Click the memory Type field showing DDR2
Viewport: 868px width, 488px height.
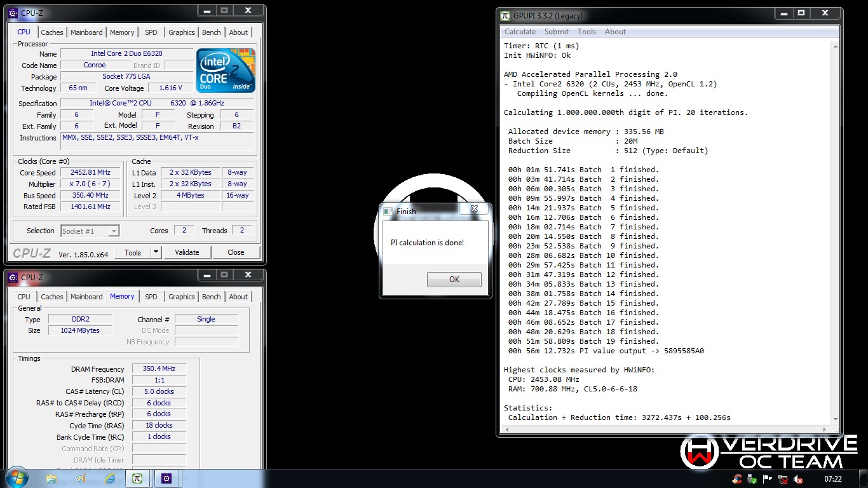pos(80,319)
